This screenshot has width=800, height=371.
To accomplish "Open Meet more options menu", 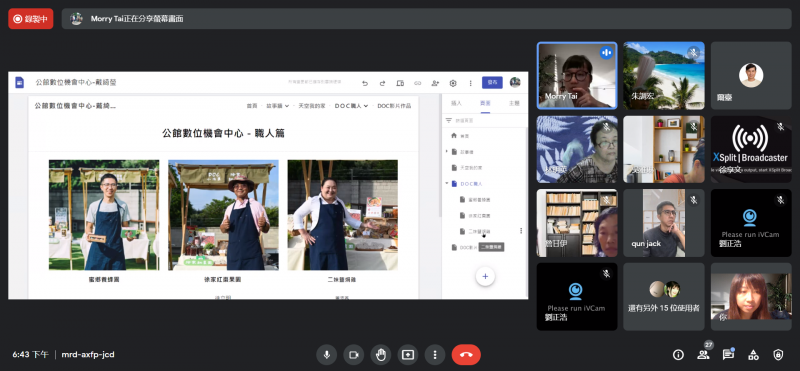I will pos(435,355).
